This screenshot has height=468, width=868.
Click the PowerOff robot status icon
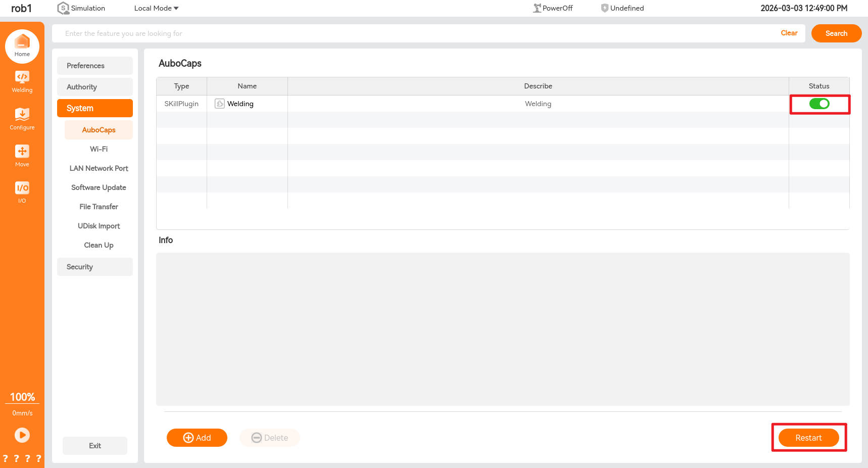pyautogui.click(x=537, y=8)
